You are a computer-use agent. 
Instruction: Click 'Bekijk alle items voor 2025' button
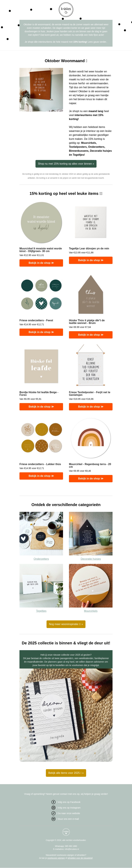click(66, 773)
